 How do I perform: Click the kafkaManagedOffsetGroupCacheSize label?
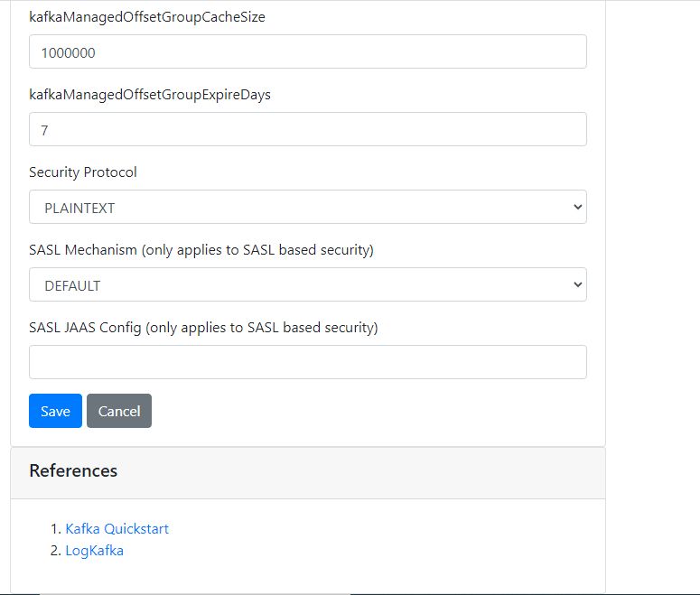coord(147,17)
